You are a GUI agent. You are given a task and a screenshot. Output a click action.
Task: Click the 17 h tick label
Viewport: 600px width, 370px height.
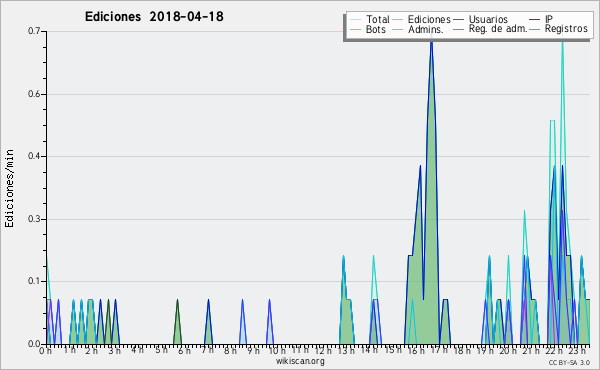439,350
